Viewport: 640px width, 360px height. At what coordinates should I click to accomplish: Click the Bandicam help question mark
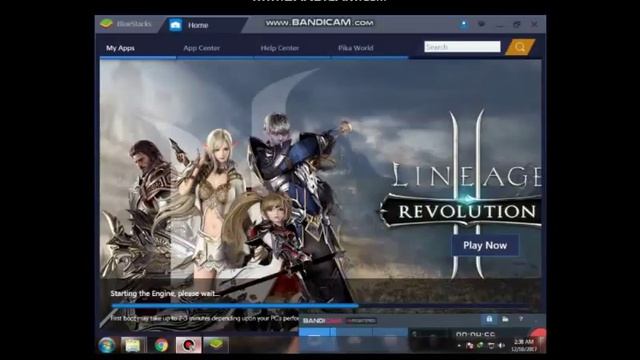521,319
